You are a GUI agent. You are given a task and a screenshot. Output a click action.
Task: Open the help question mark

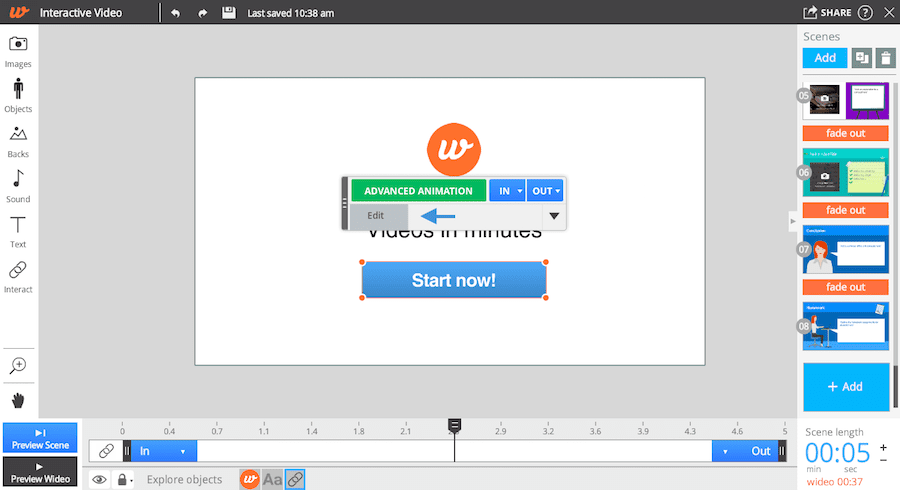click(865, 12)
